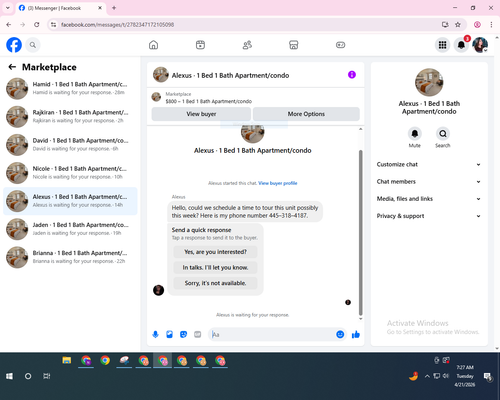Click chat header Alexus conversation title
500x400 pixels.
230,75
